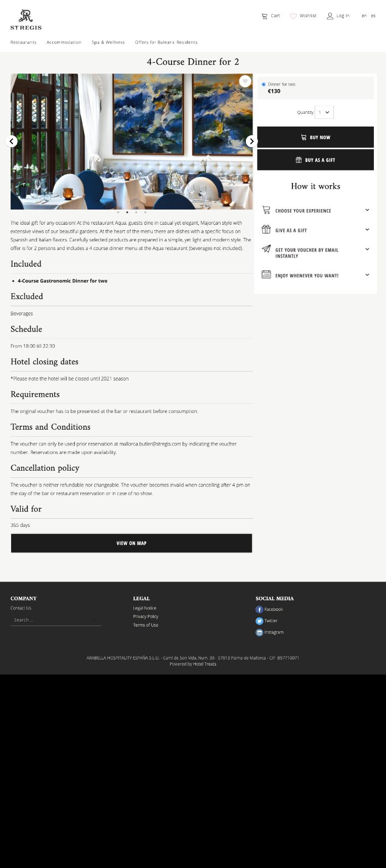The height and width of the screenshot is (868, 386).
Task: Add to wishlist via heart on photo
Action: point(245,81)
